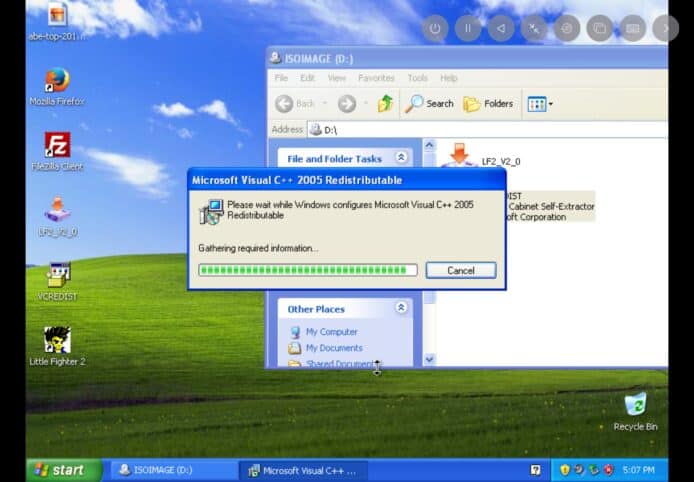Open Search in the Explorer toolbar

pyautogui.click(x=430, y=103)
